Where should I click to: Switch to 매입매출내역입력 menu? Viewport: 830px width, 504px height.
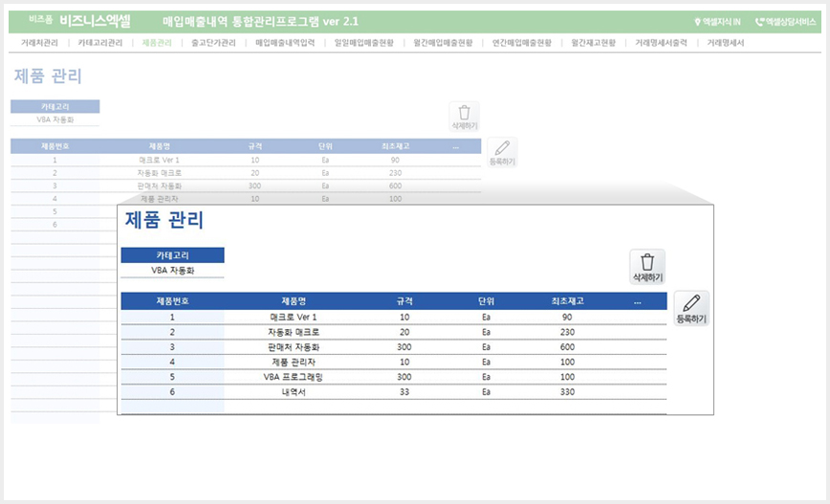(285, 43)
